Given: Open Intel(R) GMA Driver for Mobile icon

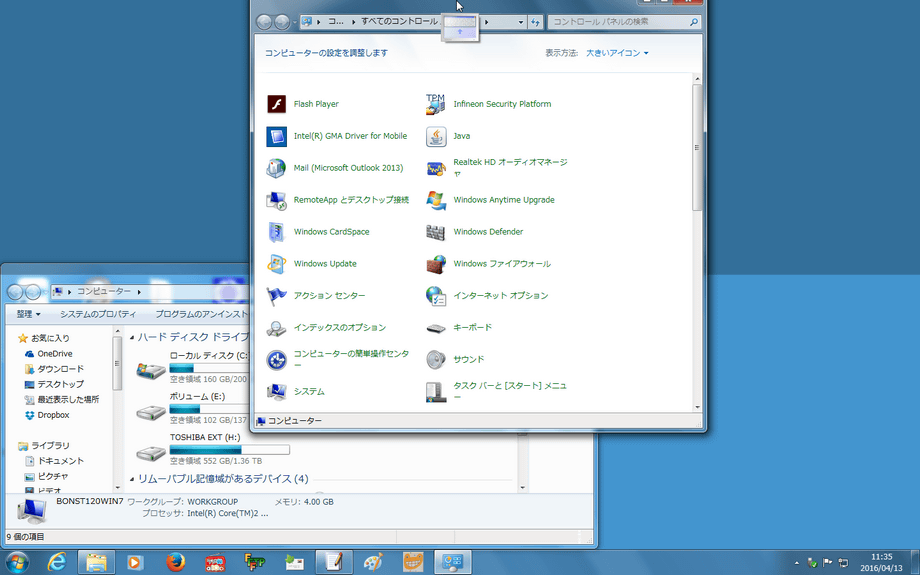Looking at the screenshot, I should [276, 136].
